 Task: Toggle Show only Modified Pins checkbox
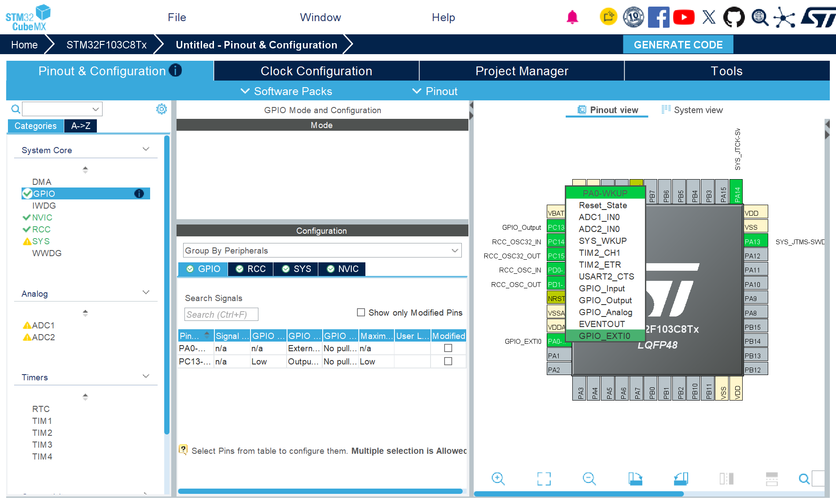[361, 312]
